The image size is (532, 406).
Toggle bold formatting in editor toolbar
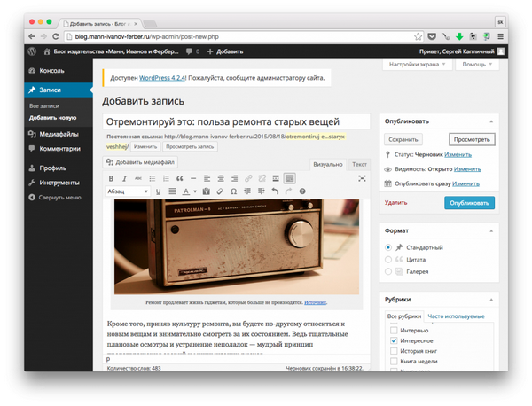pos(111,179)
